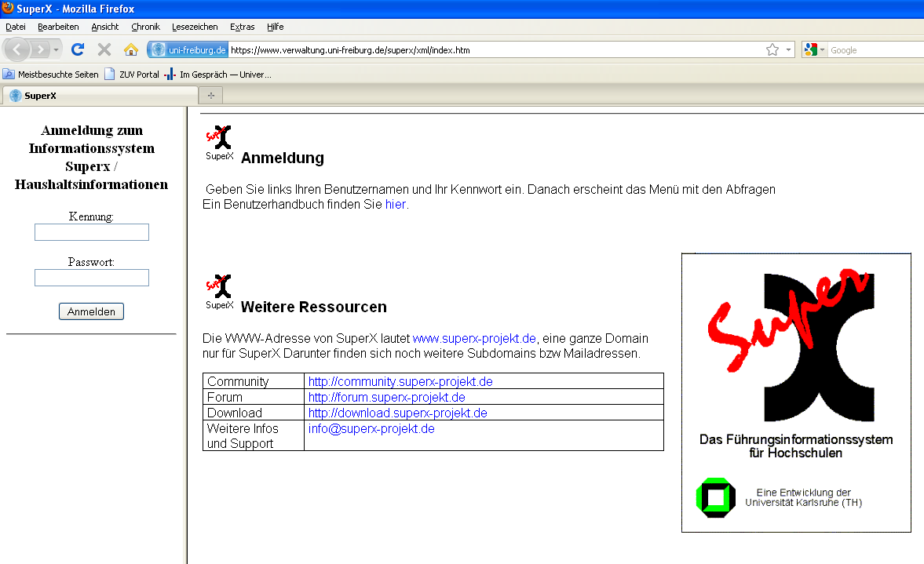This screenshot has height=564, width=924.
Task: Click the Firefox icon in title bar
Action: pos(8,9)
